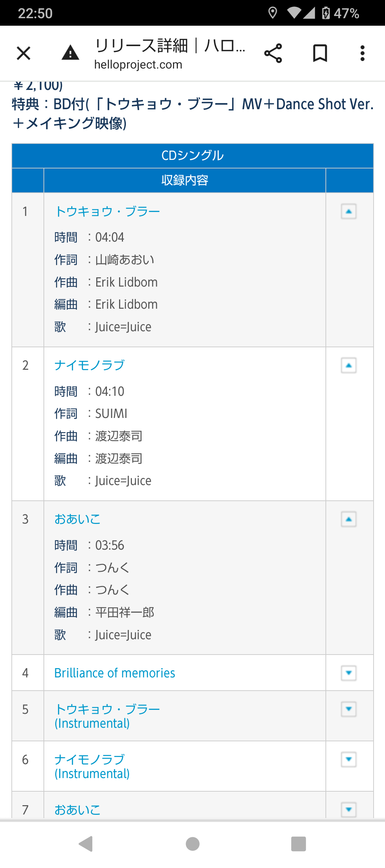The width and height of the screenshot is (385, 868).
Task: Open the Android recent apps view
Action: click(x=298, y=844)
